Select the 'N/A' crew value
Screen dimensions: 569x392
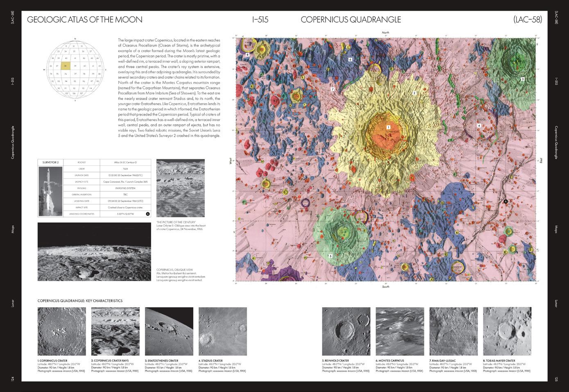coord(126,169)
